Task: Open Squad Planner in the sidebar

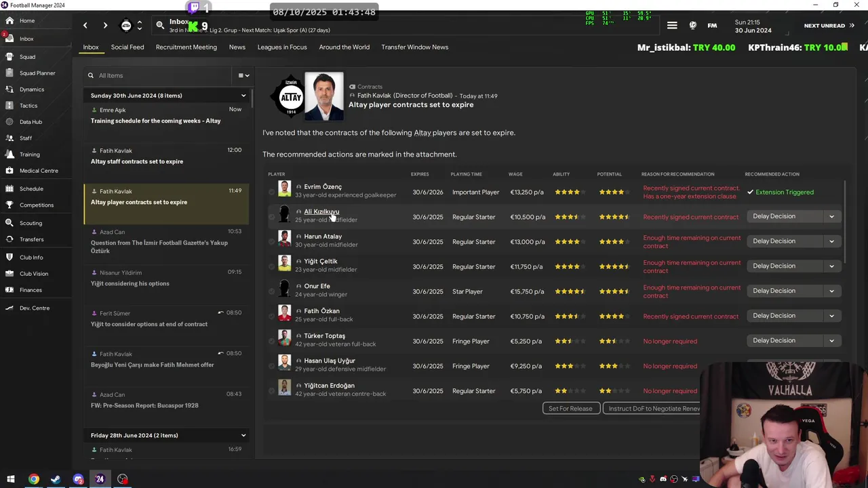Action: click(37, 73)
